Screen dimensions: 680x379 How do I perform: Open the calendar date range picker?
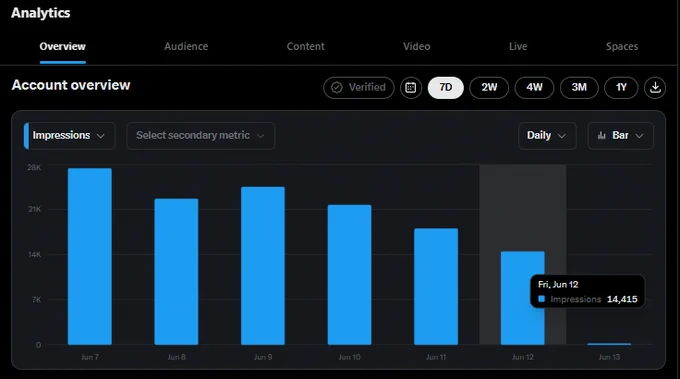click(x=411, y=88)
